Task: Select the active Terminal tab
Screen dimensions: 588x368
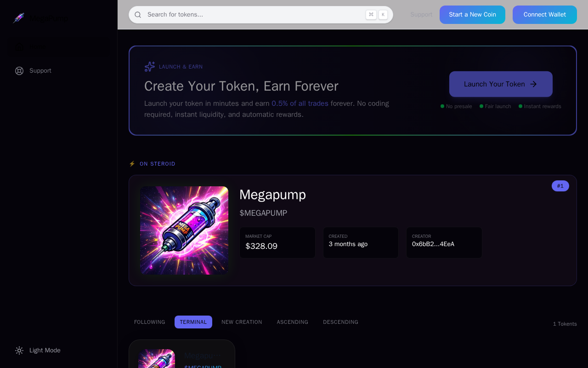Action: (x=193, y=322)
